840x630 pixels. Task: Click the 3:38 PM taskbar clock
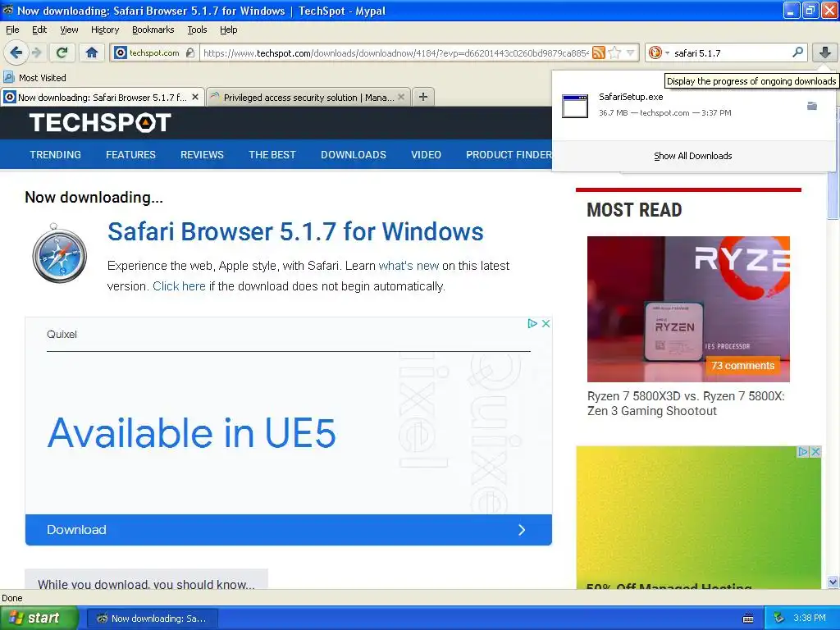pos(810,619)
